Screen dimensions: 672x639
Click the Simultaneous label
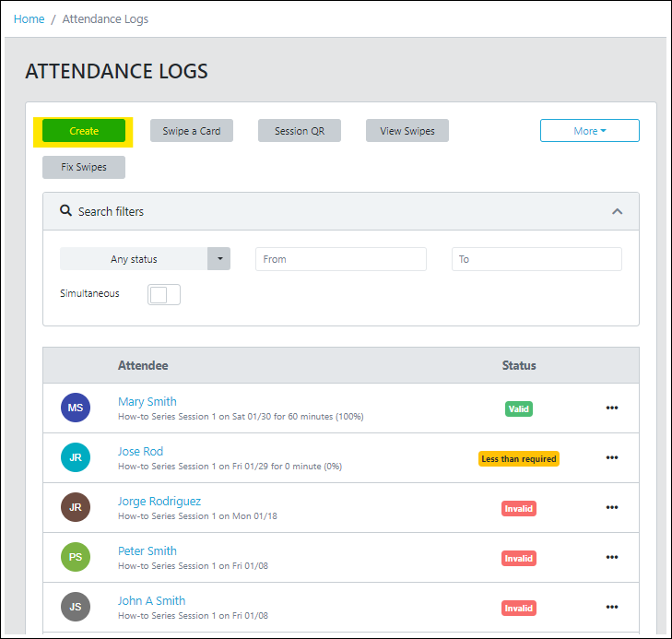[89, 293]
